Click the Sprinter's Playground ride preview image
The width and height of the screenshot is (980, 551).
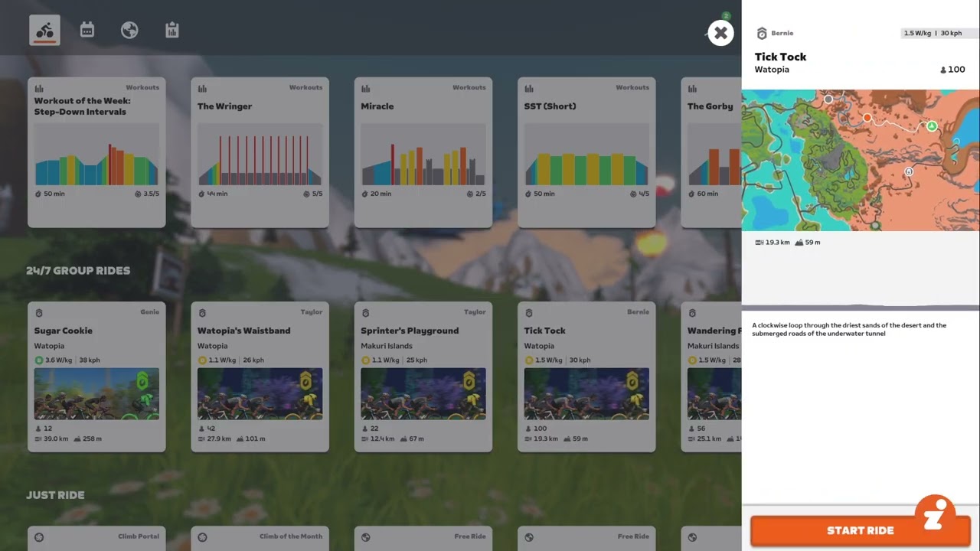click(x=423, y=394)
